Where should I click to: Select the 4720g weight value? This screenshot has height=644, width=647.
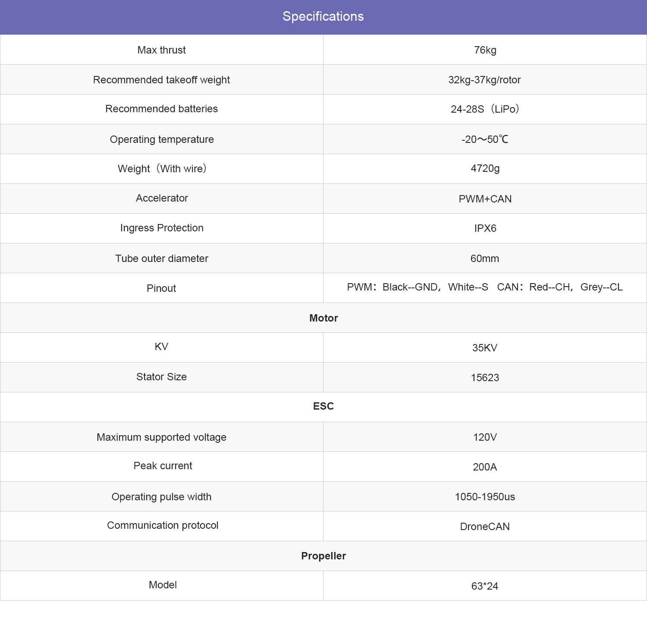pyautogui.click(x=485, y=168)
